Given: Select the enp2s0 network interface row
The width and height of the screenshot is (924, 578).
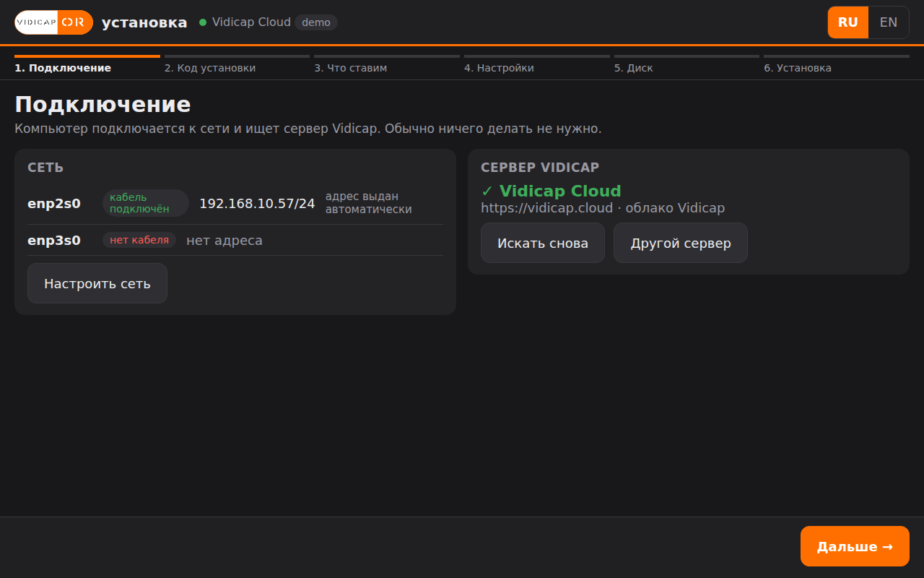Looking at the screenshot, I should click(x=235, y=204).
